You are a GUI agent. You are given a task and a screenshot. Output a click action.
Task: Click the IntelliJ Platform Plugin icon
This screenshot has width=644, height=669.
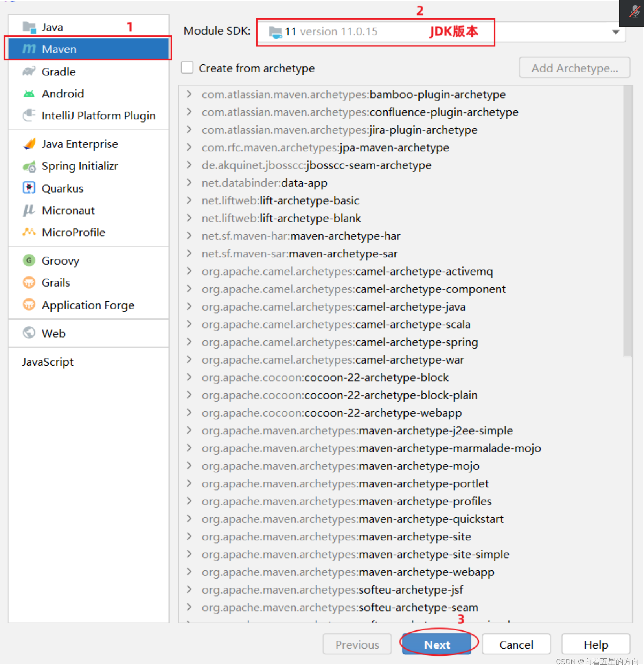(29, 116)
